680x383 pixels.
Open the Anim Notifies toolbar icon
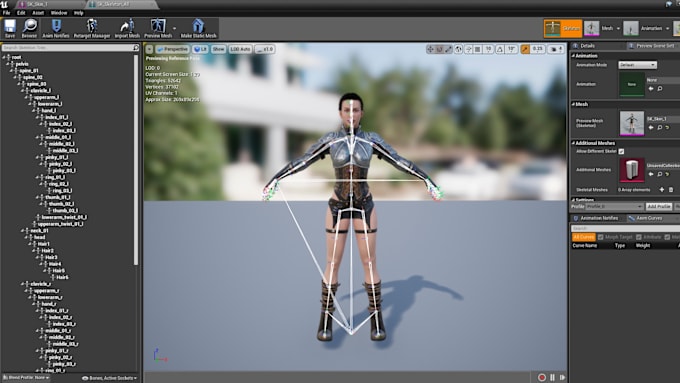[x=56, y=28]
